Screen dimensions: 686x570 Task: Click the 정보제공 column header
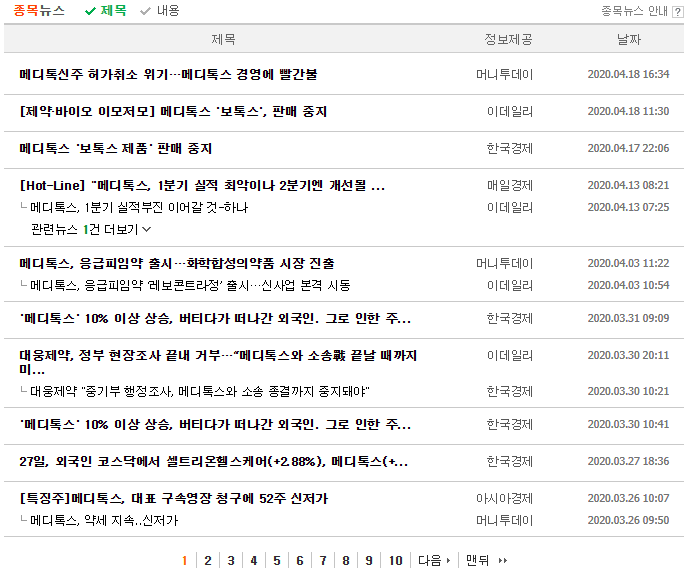[x=508, y=39]
